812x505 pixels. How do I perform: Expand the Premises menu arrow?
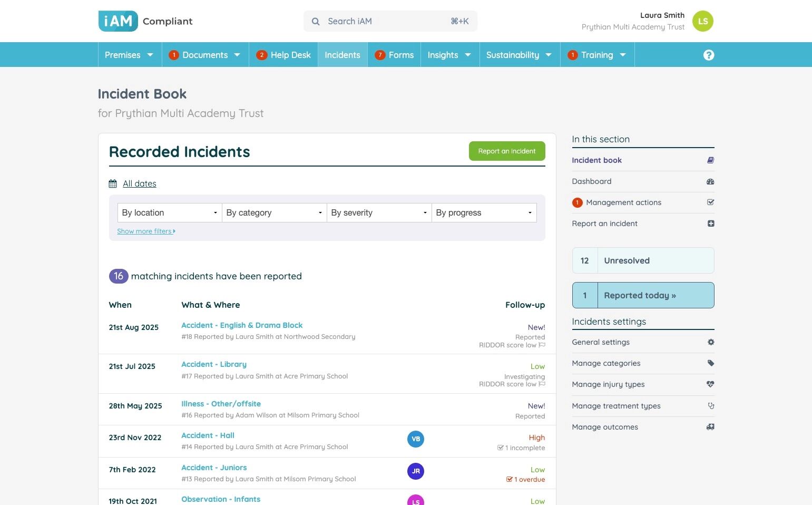click(x=150, y=55)
